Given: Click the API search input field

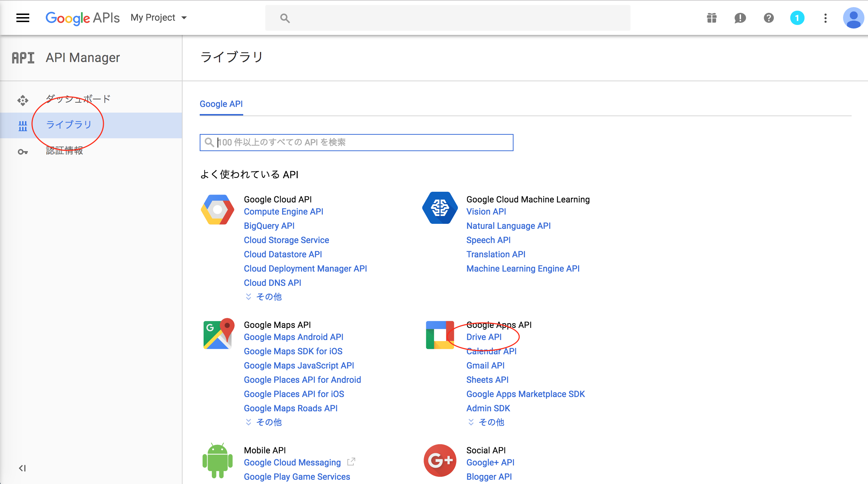Looking at the screenshot, I should (357, 142).
